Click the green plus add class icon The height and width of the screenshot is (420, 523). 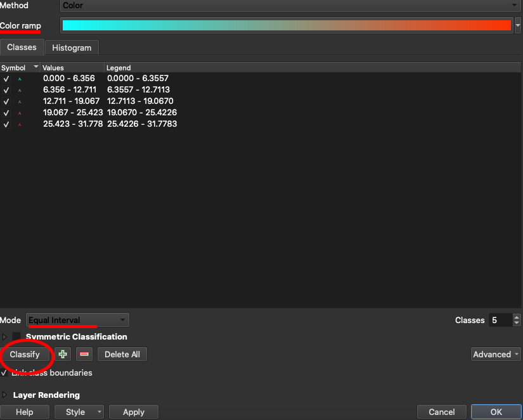63,354
